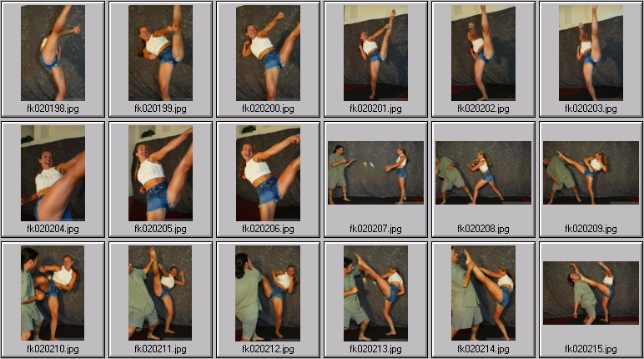Viewport: 644px width, 359px height.
Task: Click the filename label fk020203.jpg
Action: (591, 109)
